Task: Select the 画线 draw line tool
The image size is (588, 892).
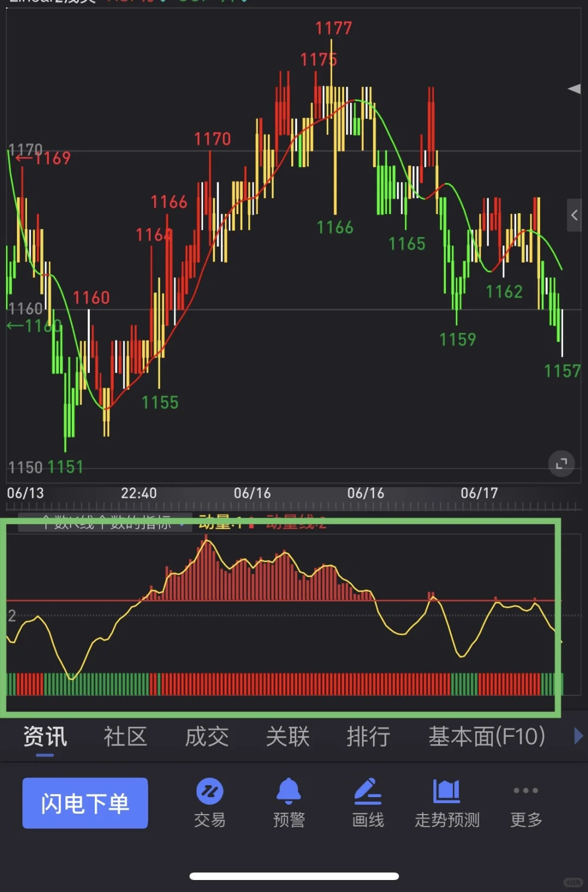Action: [368, 804]
